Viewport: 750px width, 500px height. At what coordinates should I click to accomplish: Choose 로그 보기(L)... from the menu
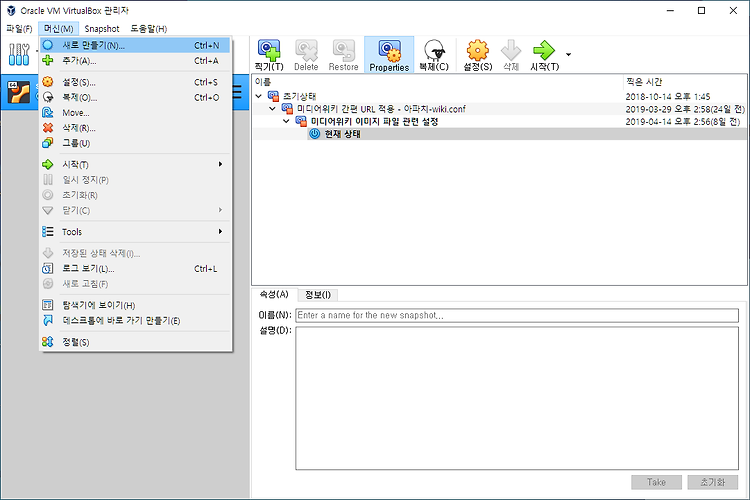pyautogui.click(x=135, y=269)
